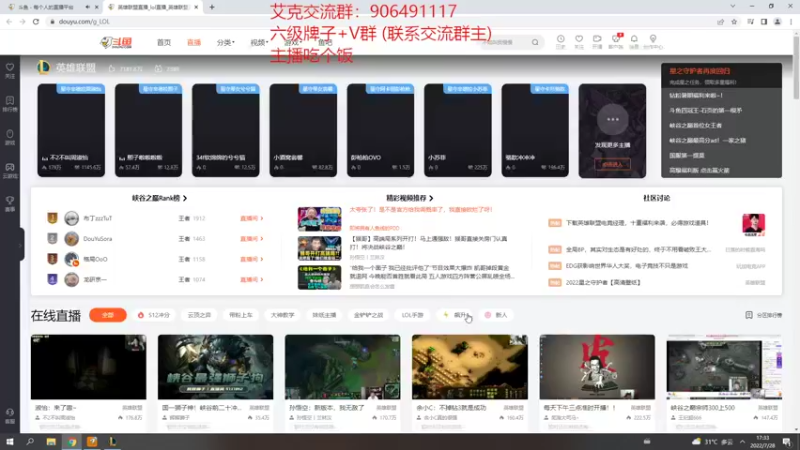The height and width of the screenshot is (450, 800).
Task: Open a new browser tab plus button
Action: click(212, 7)
